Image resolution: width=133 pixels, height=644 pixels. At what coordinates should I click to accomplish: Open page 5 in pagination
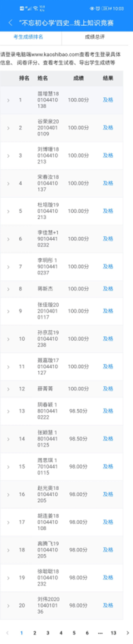point(74,633)
